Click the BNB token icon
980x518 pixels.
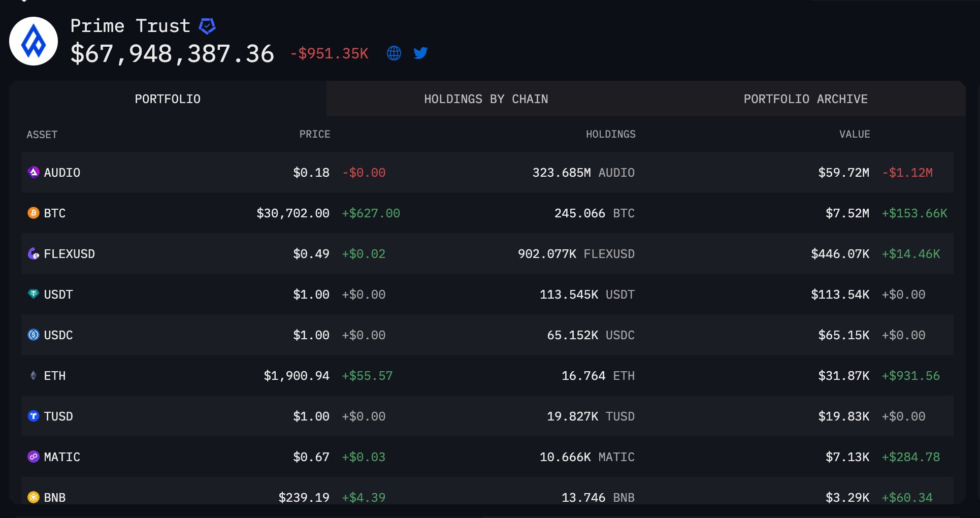point(34,497)
